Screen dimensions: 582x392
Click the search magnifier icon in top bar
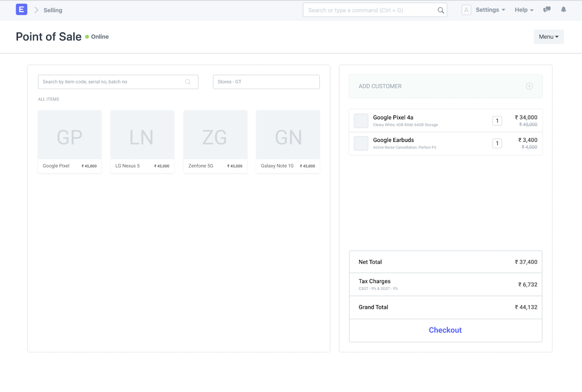coord(441,10)
